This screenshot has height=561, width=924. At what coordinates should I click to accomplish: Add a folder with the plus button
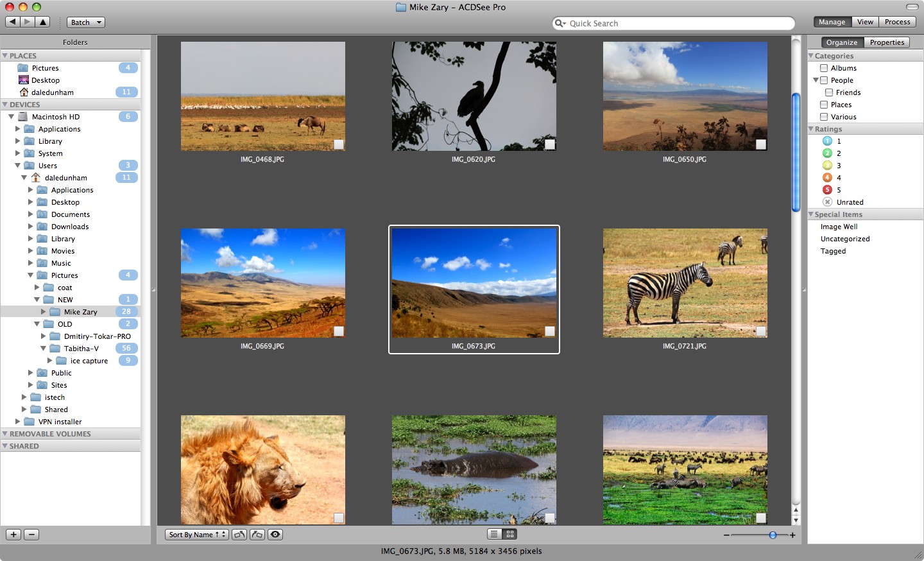point(13,534)
